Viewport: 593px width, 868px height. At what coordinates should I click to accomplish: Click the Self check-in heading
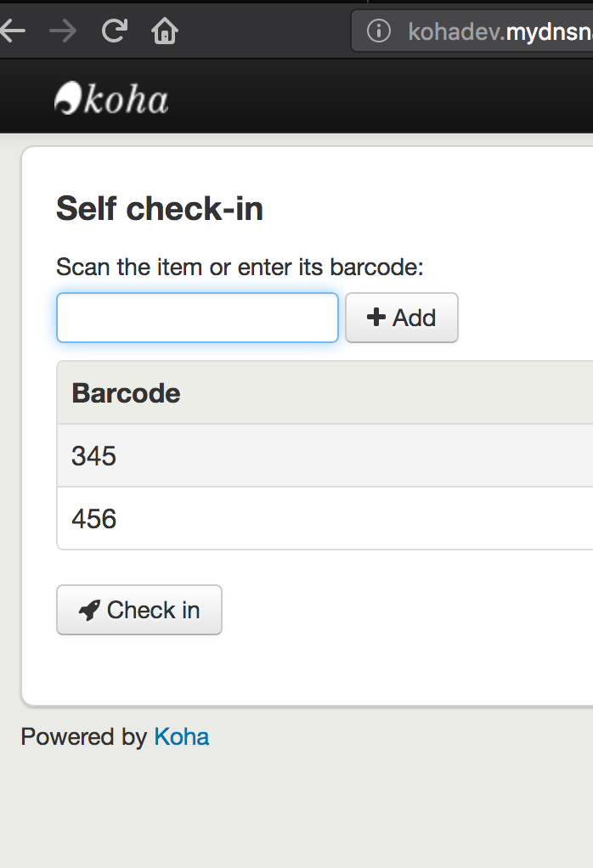160,208
